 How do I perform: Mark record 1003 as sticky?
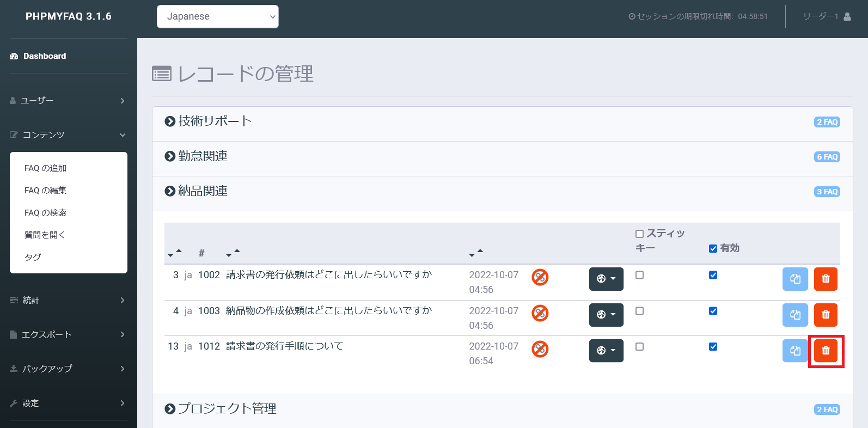pos(639,311)
